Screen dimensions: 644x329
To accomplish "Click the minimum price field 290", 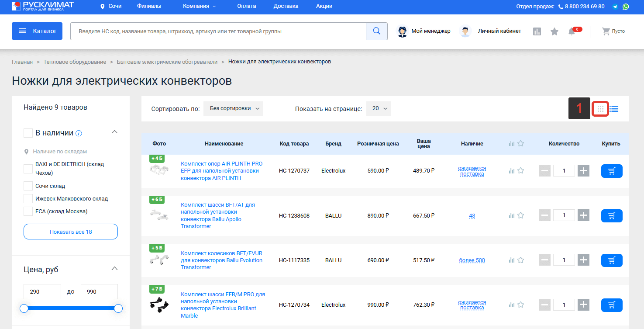I will point(42,291).
